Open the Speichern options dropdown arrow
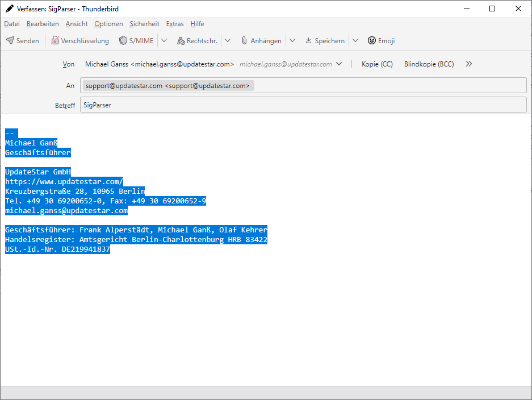This screenshot has width=532, height=400. click(355, 41)
